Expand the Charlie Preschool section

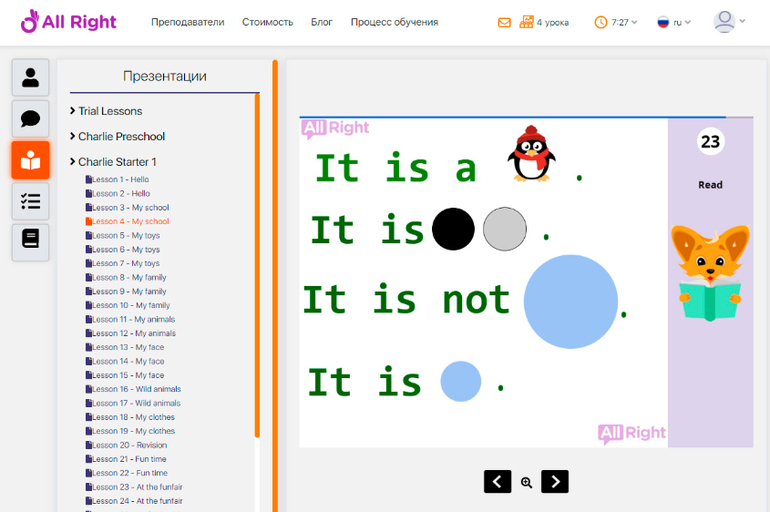pyautogui.click(x=121, y=136)
